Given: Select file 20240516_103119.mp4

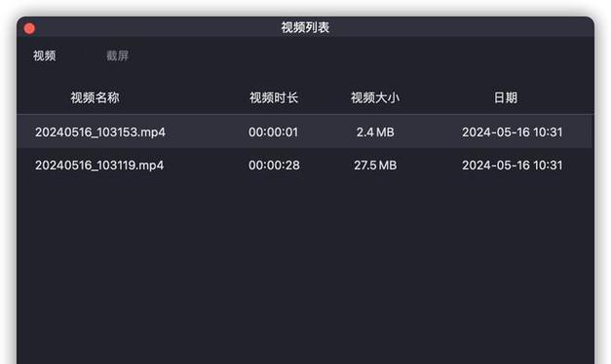Looking at the screenshot, I should [x=99, y=165].
